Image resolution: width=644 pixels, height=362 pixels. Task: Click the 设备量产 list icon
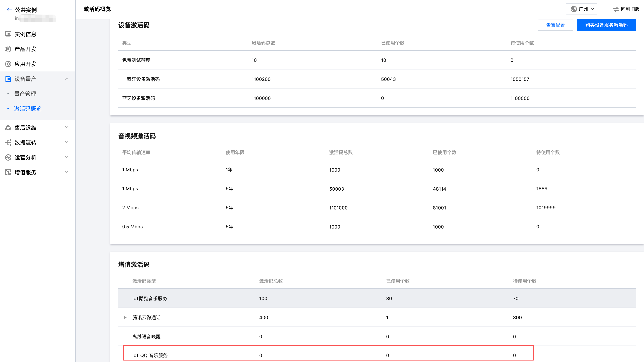pos(8,79)
